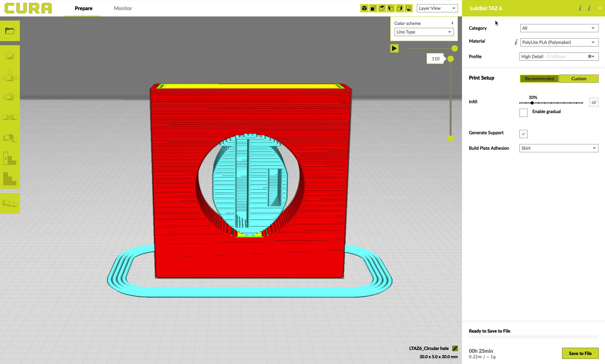Screen dimensions: 605x364
Task: Switch to the front view cube icon
Action: tap(373, 8)
